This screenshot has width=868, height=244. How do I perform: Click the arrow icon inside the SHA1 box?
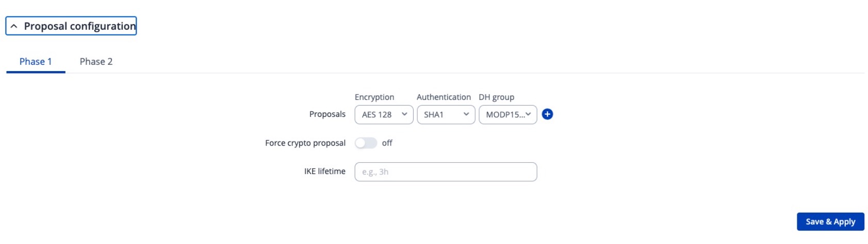click(466, 114)
